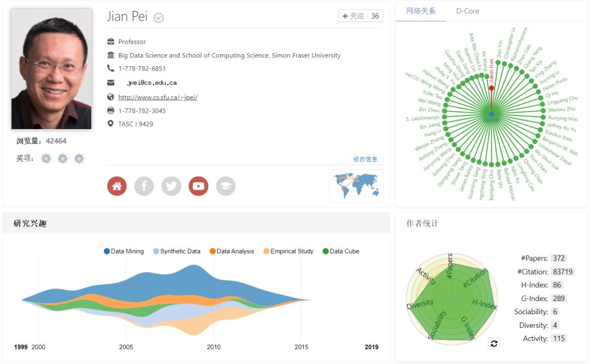Click the Jiawei Han red node

[491, 88]
